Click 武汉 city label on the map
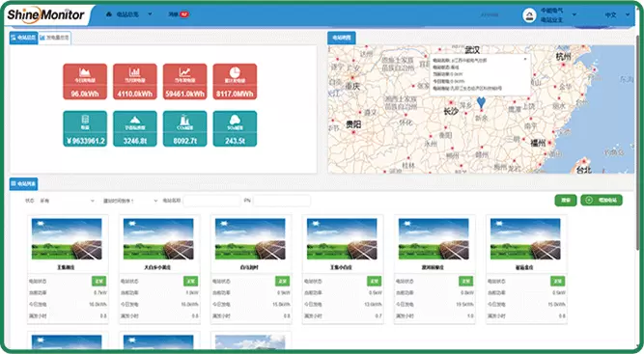Screen dimensions: 644x354 pos(472,50)
